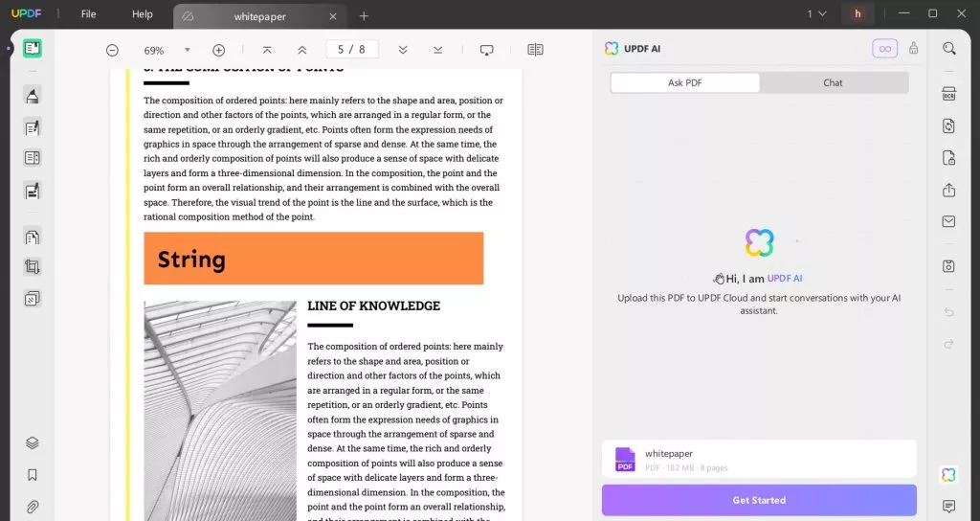
Task: Open the Batch or Page Tools icon
Action: click(33, 299)
